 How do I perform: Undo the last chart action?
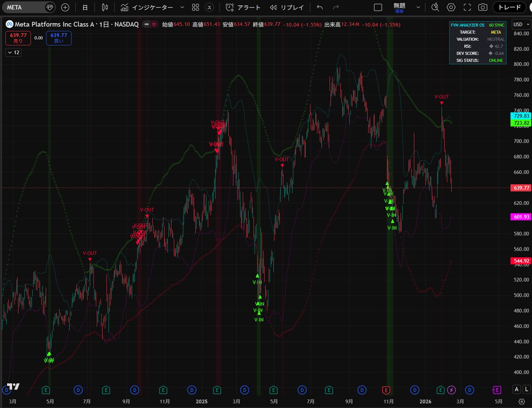pos(320,7)
